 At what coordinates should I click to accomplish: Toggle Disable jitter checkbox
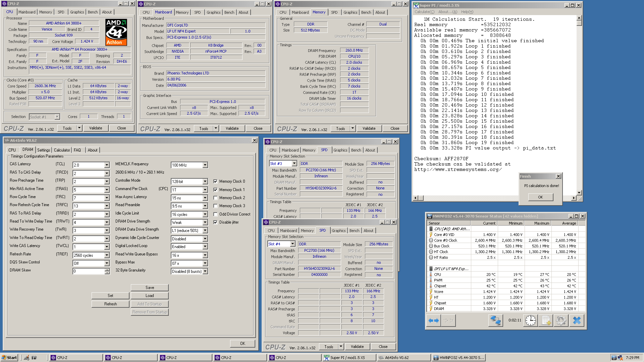point(215,222)
